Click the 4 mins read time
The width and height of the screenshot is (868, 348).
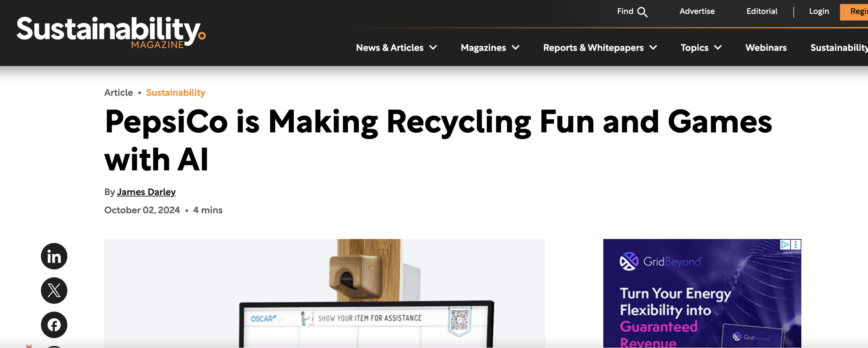pyautogui.click(x=208, y=210)
